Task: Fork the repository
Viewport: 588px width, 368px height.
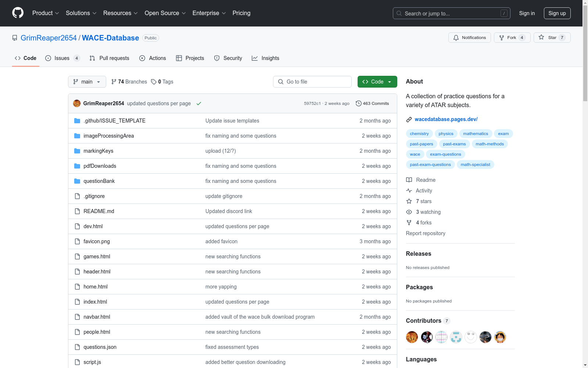Action: (512, 38)
